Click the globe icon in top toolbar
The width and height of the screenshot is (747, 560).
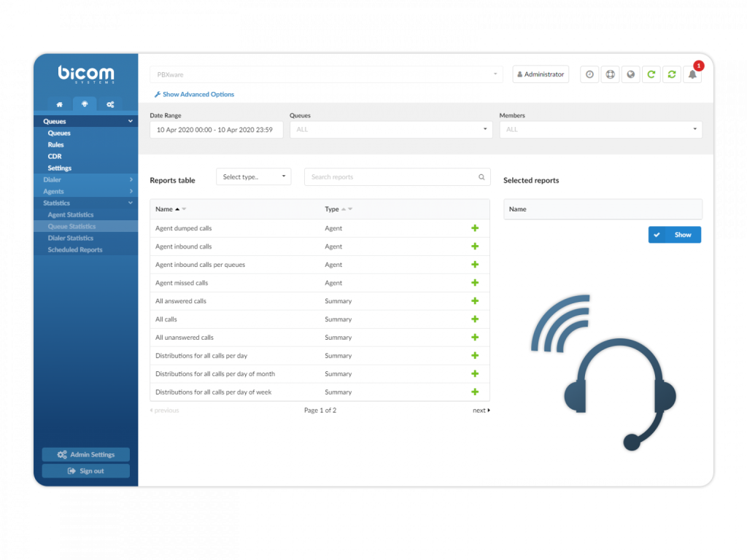pyautogui.click(x=630, y=74)
